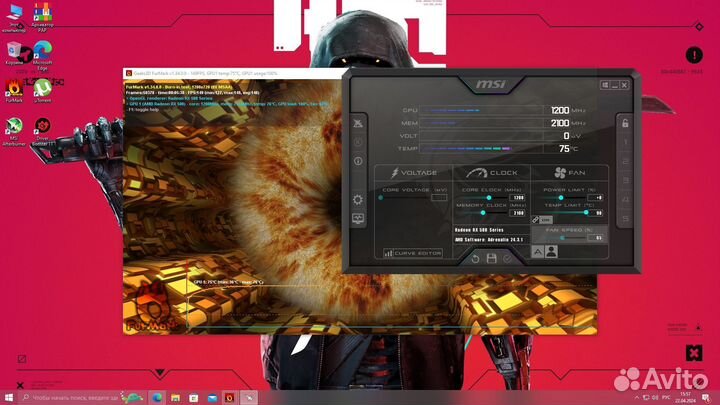Viewport: 720px width, 405px height.
Task: Open Mail from the taskbar
Action: (212, 398)
